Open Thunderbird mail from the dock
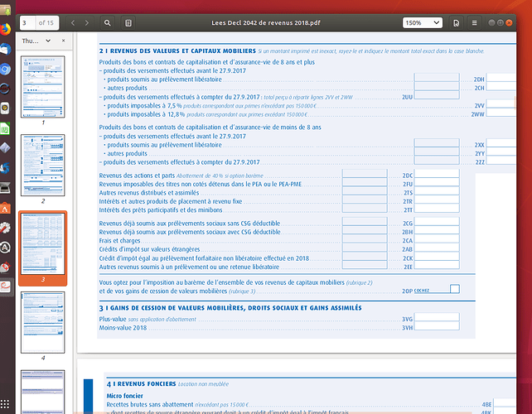 coord(5,50)
